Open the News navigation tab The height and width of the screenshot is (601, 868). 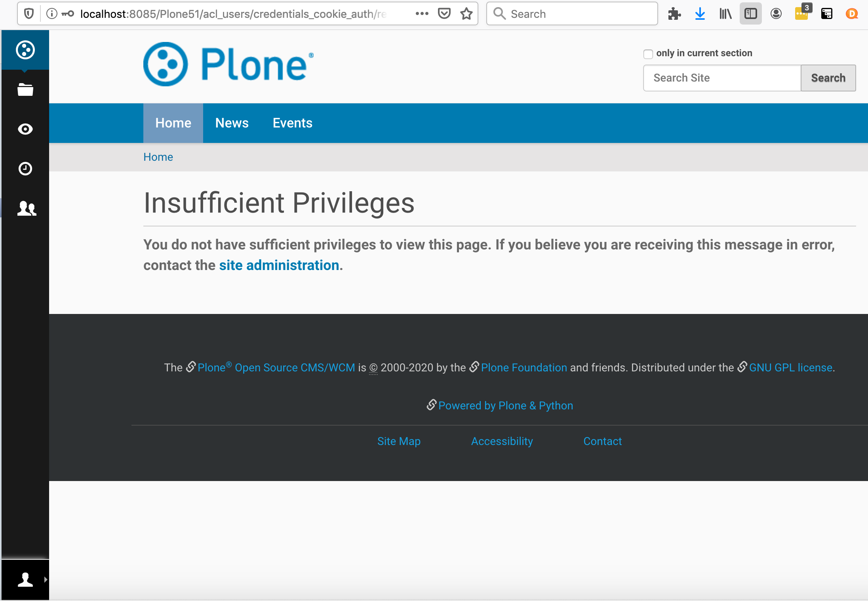232,123
